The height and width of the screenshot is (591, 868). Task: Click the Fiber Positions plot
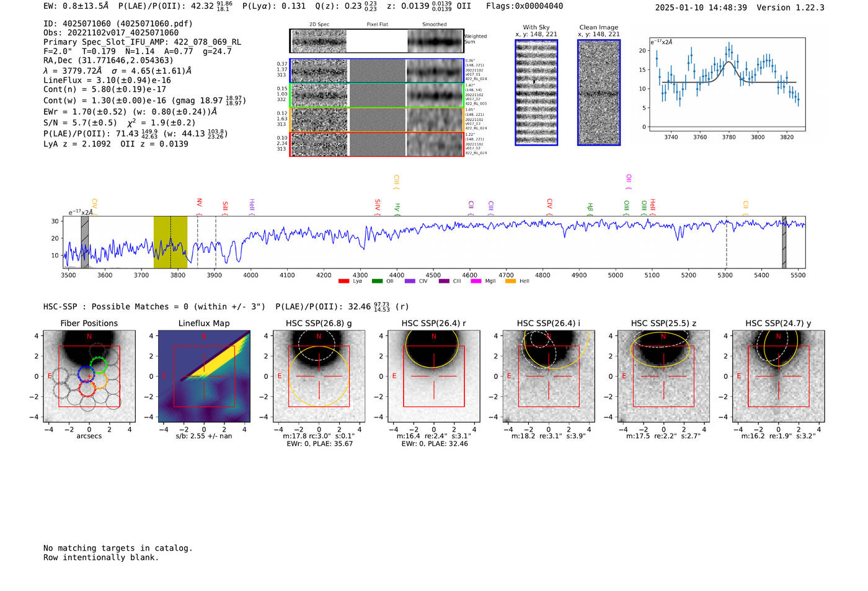click(x=89, y=376)
